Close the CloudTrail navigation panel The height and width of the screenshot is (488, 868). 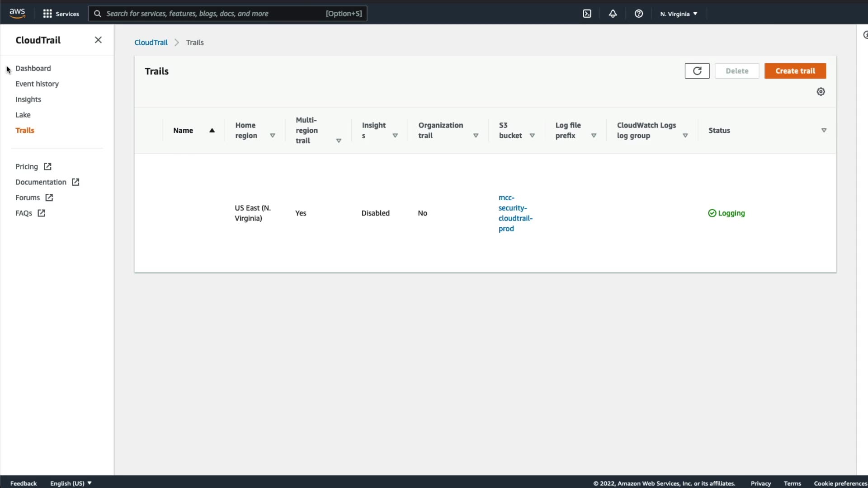click(x=98, y=40)
